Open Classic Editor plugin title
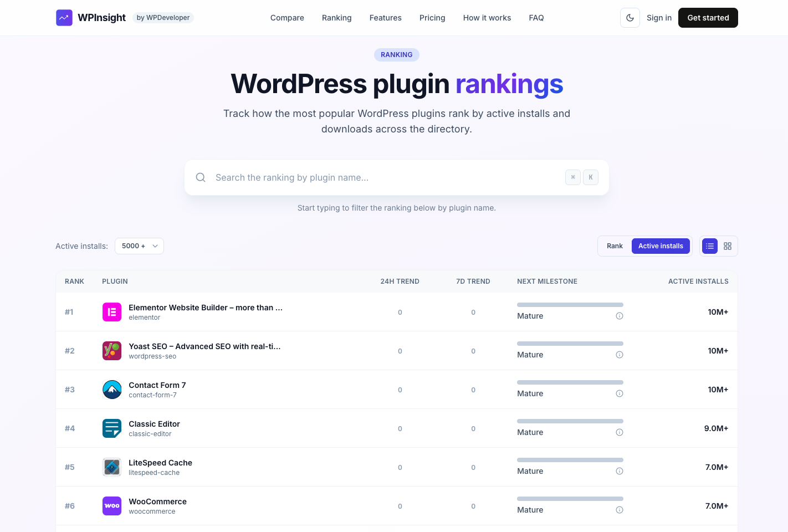The width and height of the screenshot is (788, 532). [x=154, y=424]
